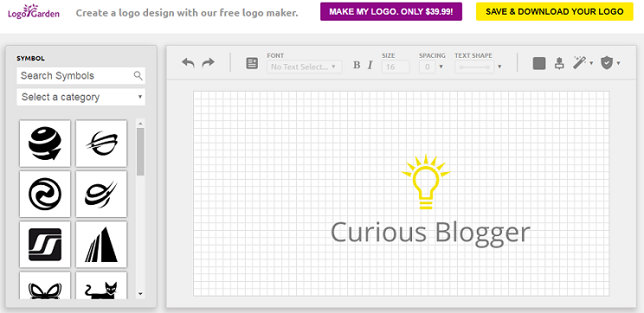Click the redo arrow icon

tap(209, 63)
